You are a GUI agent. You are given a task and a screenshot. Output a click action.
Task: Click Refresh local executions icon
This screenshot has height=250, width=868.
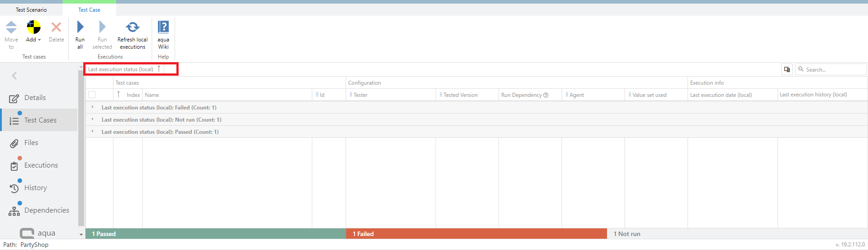(132, 27)
